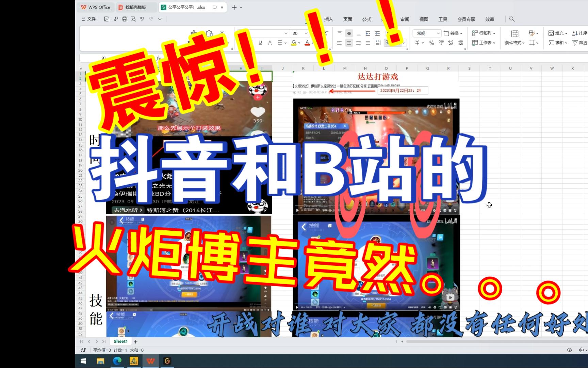Open the 会员专享 ribbon tab

[x=466, y=19]
